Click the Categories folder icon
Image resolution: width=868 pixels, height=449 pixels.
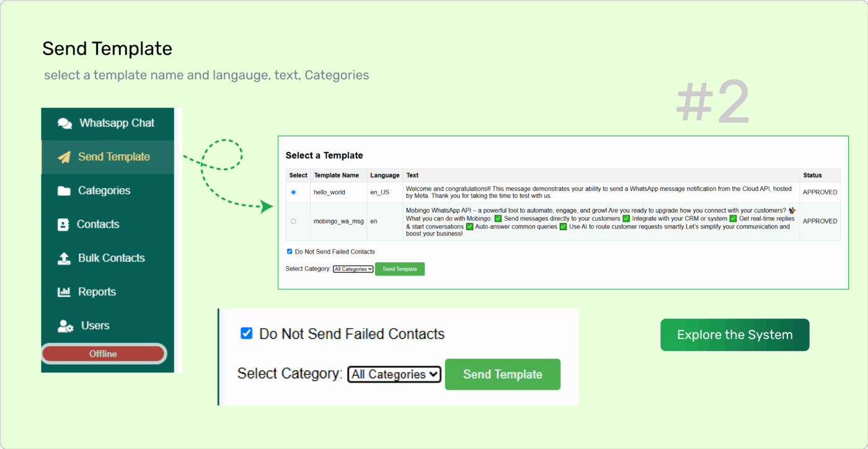(x=64, y=191)
